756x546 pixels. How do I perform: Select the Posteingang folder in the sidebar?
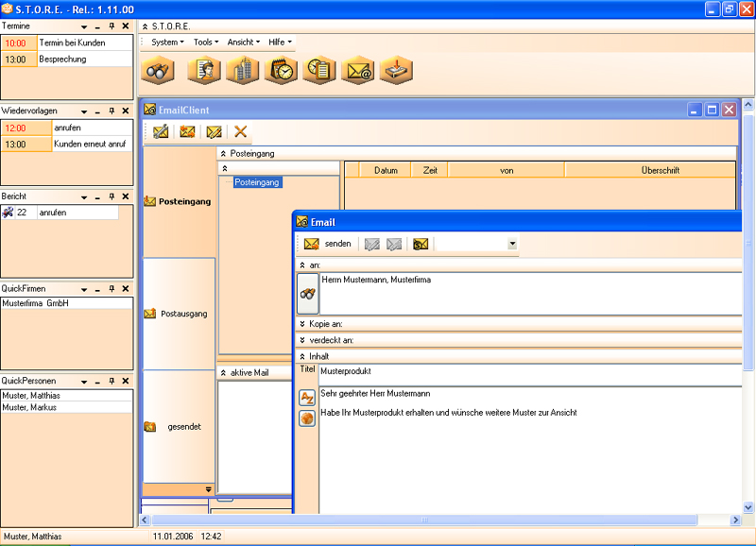click(179, 201)
